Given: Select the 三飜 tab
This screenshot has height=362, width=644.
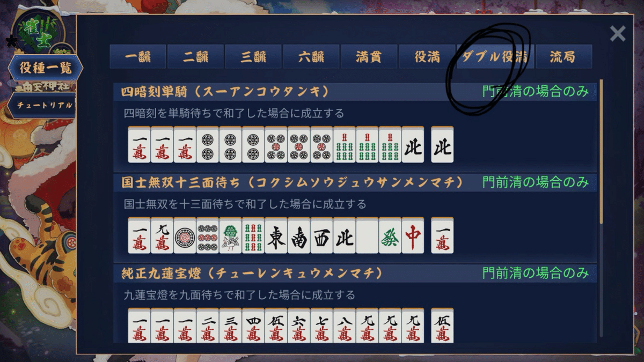Looking at the screenshot, I should pos(254,56).
